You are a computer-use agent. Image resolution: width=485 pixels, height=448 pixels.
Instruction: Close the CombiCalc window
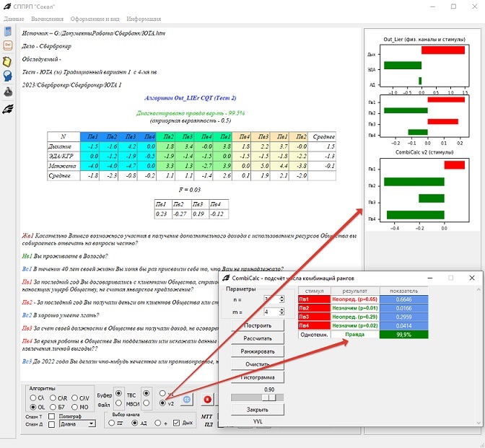pyautogui.click(x=472, y=278)
